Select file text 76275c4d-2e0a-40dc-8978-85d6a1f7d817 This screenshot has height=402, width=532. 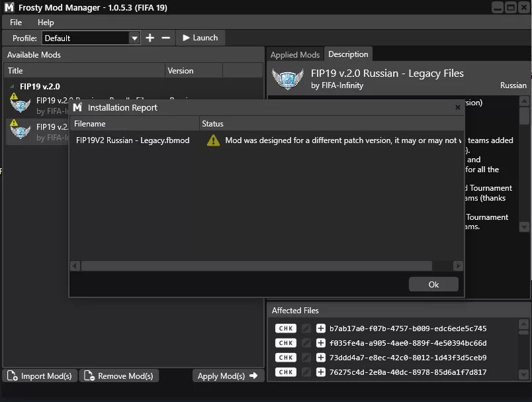408,372
